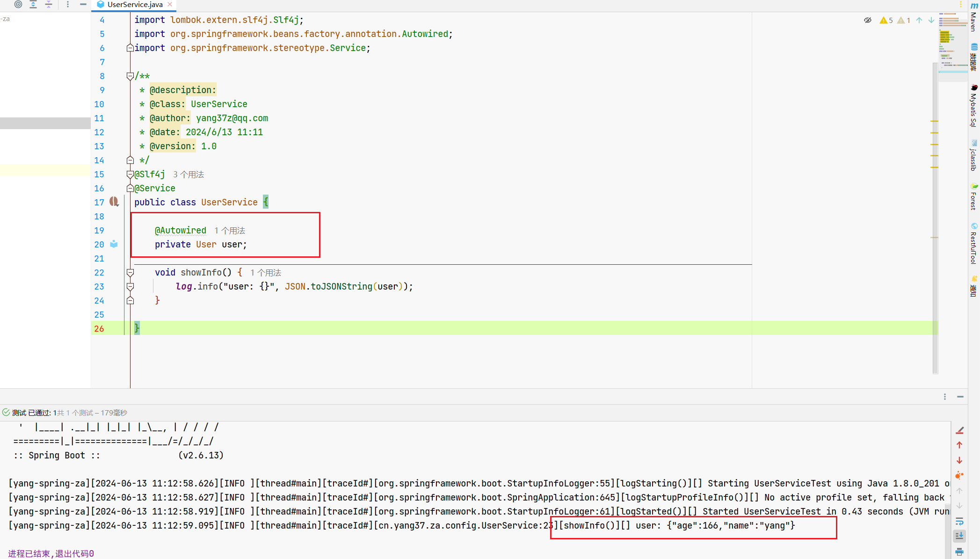Click the Expand All icon in project panel

pyautogui.click(x=33, y=4)
